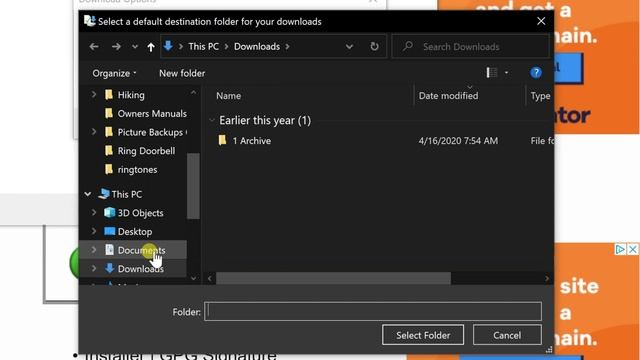640x360 pixels.
Task: Select the 1 Archive folder
Action: pyautogui.click(x=251, y=141)
